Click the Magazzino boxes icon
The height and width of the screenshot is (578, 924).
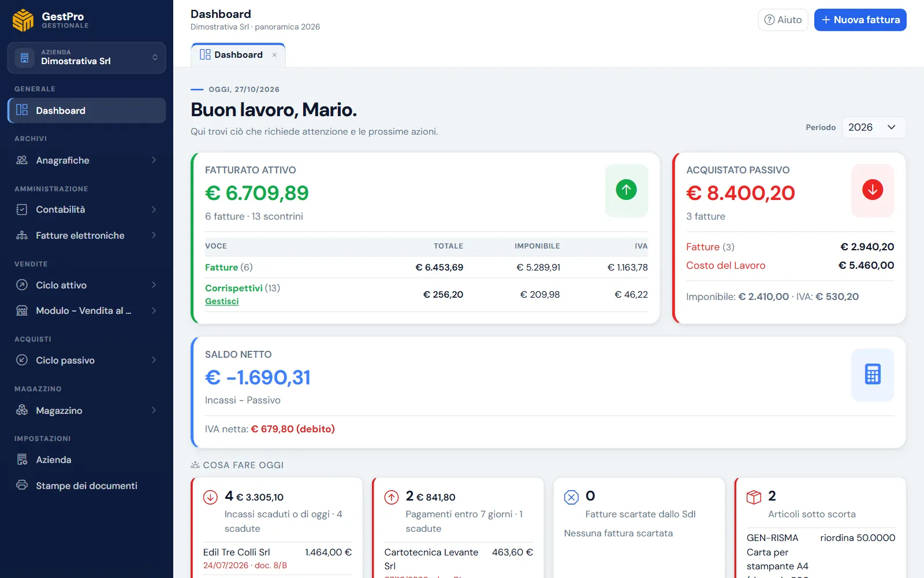tap(22, 410)
